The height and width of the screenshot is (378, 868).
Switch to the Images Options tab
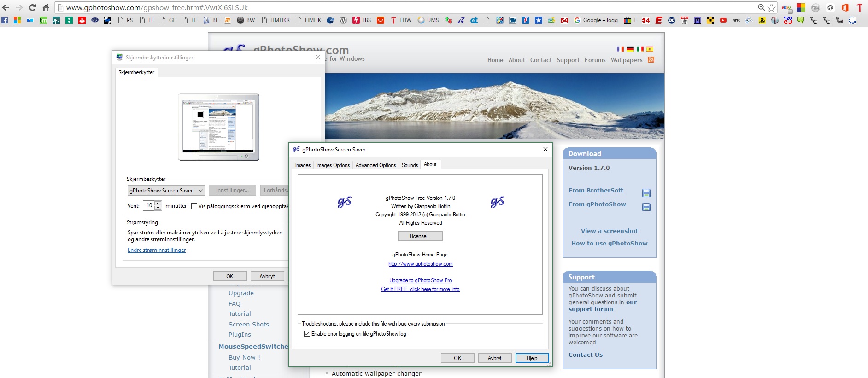tap(333, 165)
